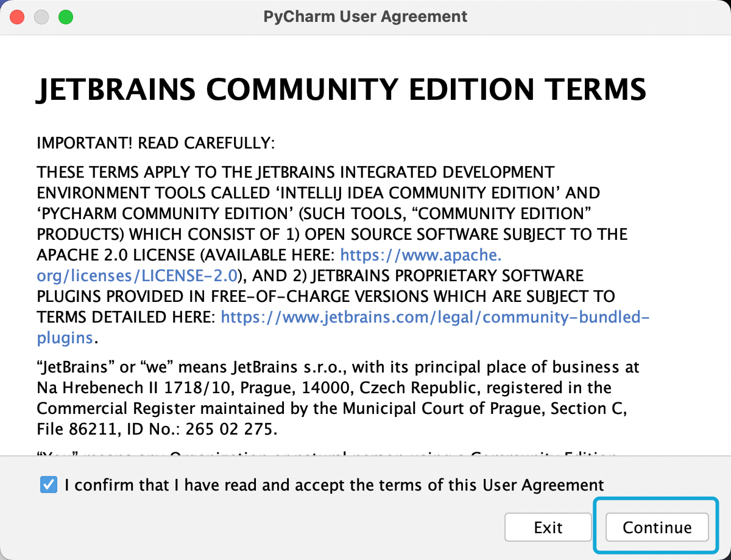Click the Exit button
Image resolution: width=731 pixels, height=560 pixels.
[x=548, y=527]
